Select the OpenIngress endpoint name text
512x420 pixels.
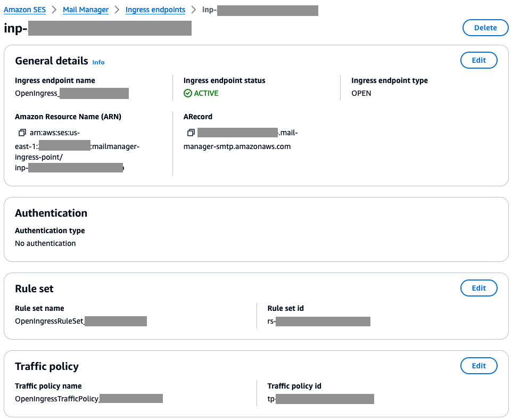click(x=72, y=93)
